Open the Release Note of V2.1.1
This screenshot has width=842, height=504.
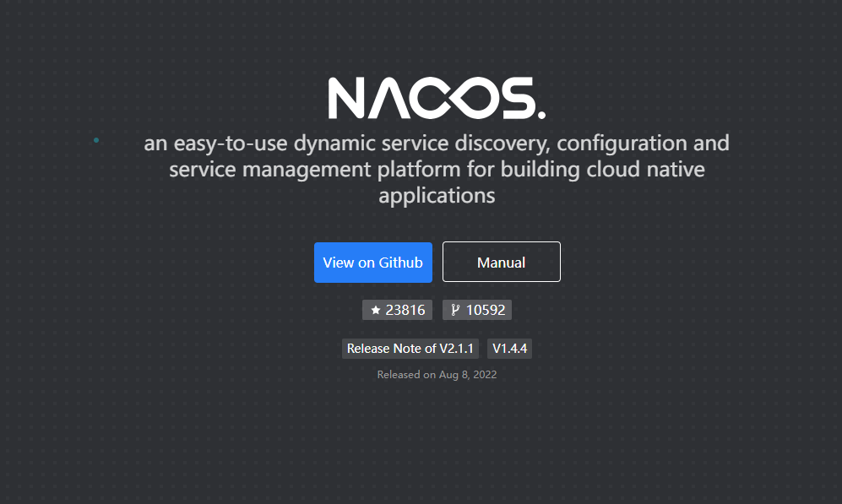(410, 348)
